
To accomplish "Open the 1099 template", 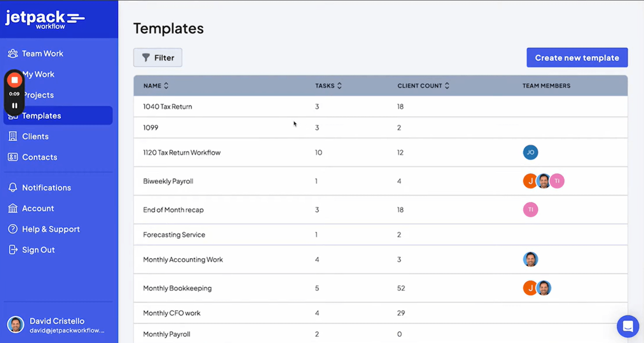I will point(151,128).
